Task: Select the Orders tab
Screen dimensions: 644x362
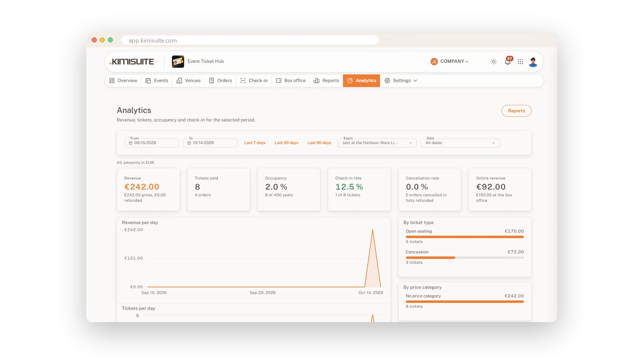Action: point(220,81)
